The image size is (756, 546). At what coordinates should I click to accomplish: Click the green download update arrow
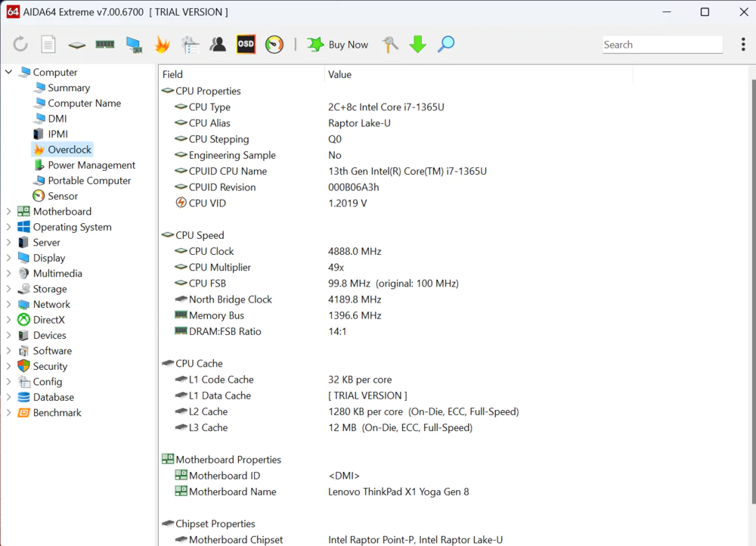417,45
